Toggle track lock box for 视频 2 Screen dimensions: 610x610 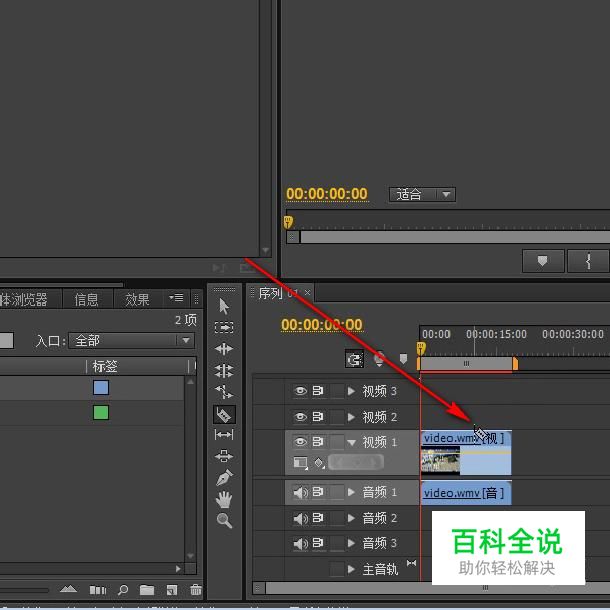tap(337, 417)
